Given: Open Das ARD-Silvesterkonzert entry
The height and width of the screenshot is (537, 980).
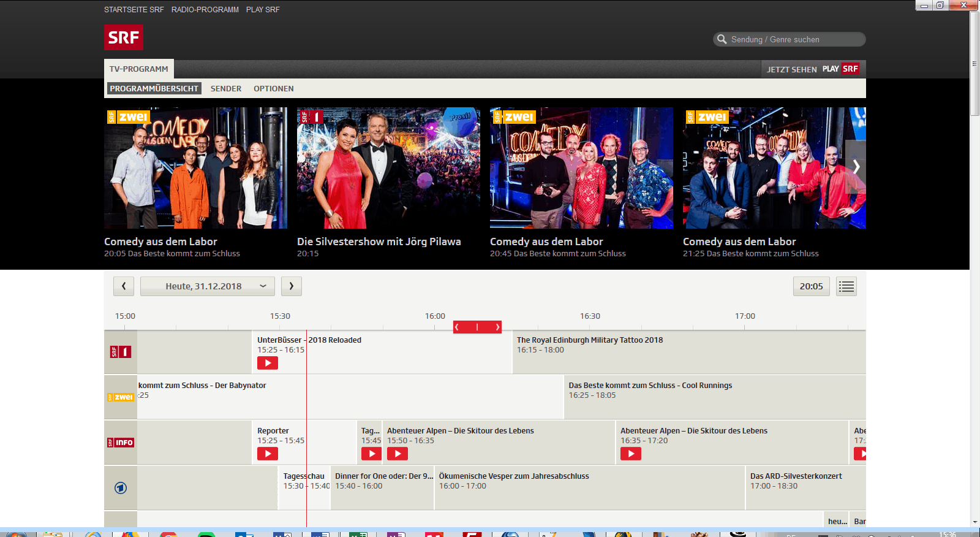Looking at the screenshot, I should pyautogui.click(x=796, y=476).
